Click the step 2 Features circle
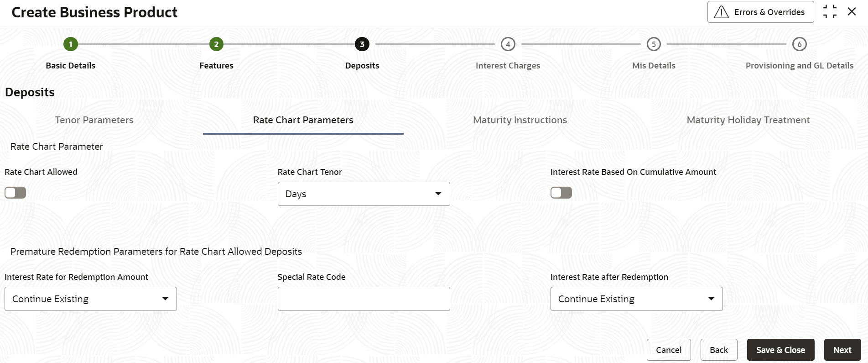 coord(216,44)
